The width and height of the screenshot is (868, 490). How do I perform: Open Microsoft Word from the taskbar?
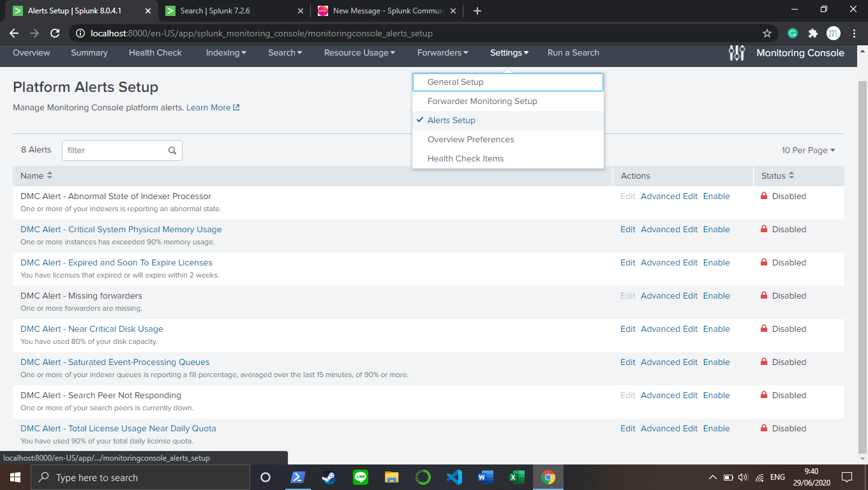click(486, 477)
